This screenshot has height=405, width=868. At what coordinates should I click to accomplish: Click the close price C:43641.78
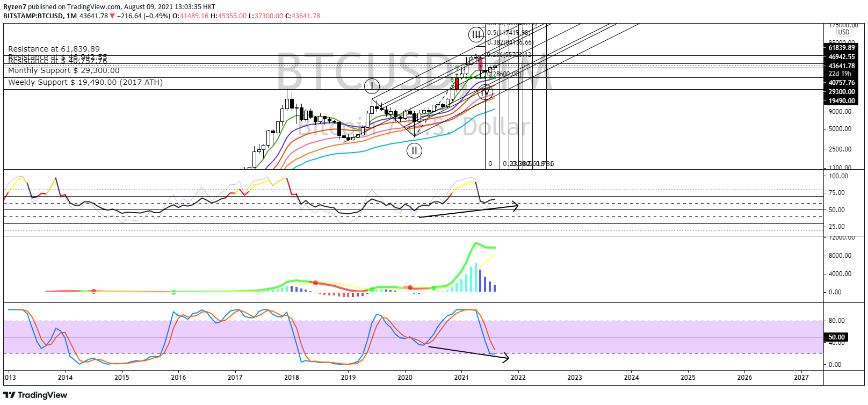coord(302,16)
